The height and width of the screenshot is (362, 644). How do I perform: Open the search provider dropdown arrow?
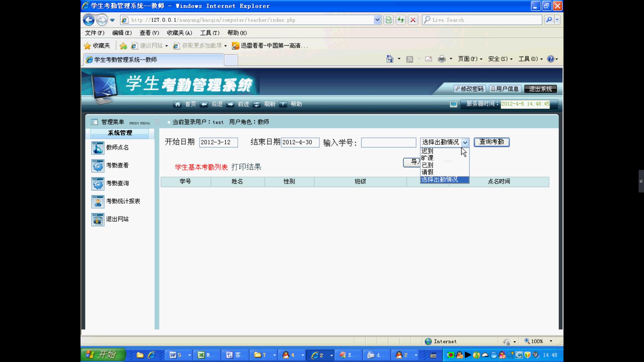[x=557, y=20]
